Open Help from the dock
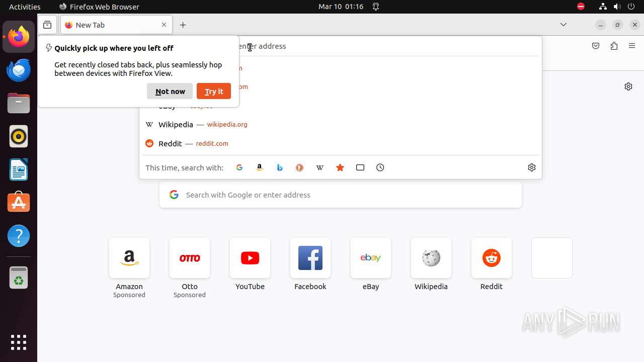 19,236
